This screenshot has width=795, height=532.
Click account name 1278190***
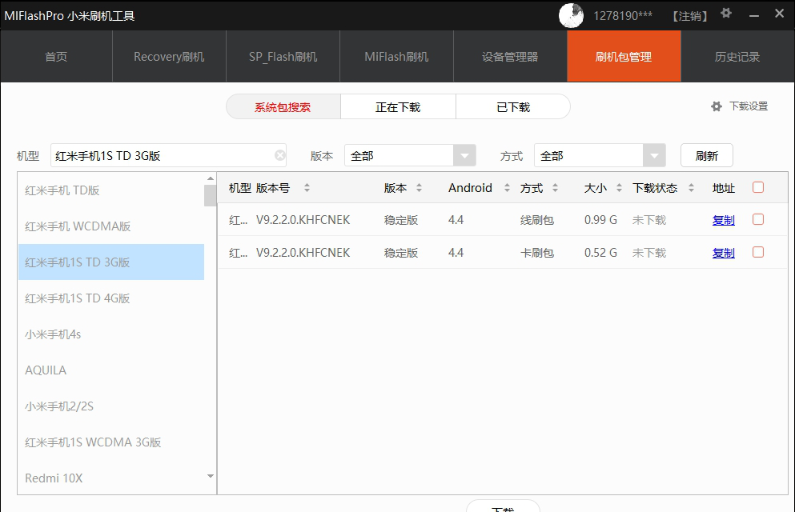tap(623, 16)
